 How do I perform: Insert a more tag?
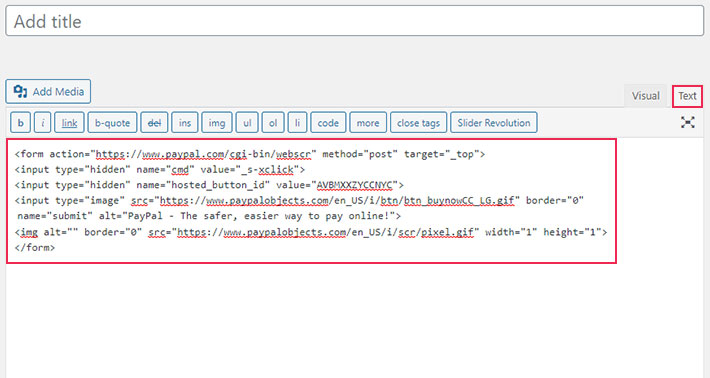pyautogui.click(x=368, y=123)
